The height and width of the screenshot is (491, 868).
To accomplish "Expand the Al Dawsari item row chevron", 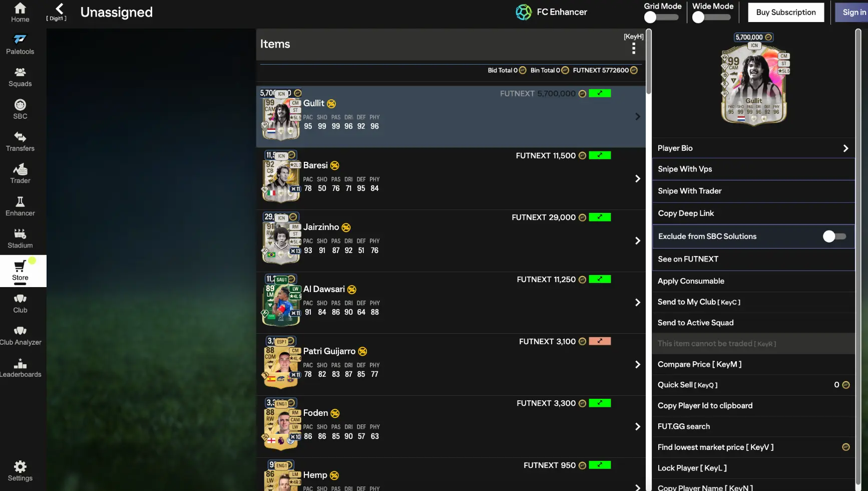I will [638, 303].
